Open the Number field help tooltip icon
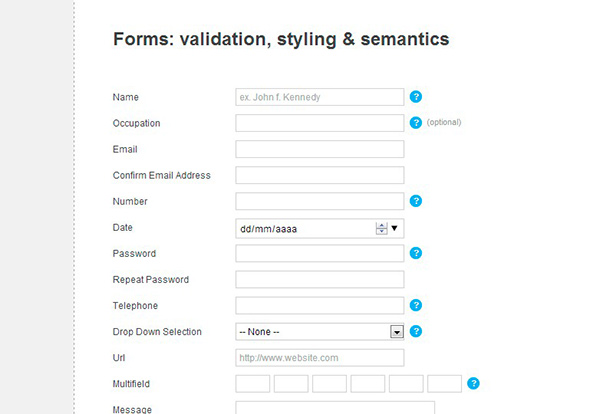This screenshot has width=600, height=414. (416, 201)
